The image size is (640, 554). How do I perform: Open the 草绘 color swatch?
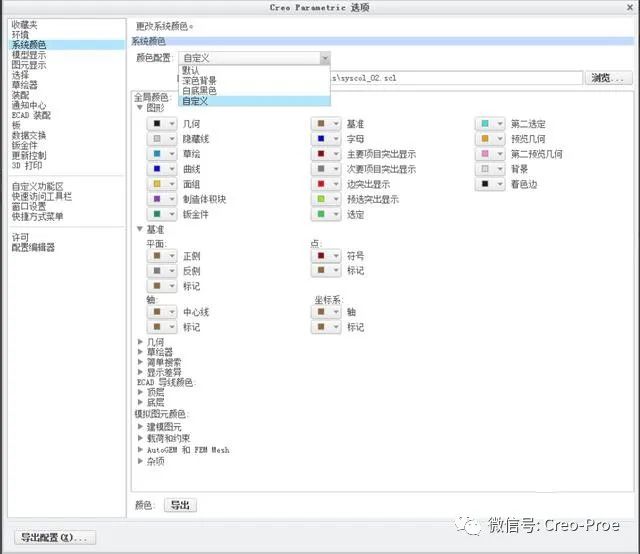click(x=162, y=154)
